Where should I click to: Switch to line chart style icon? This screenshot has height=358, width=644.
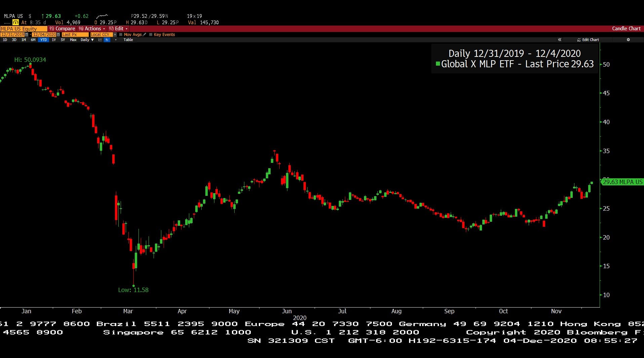100,40
